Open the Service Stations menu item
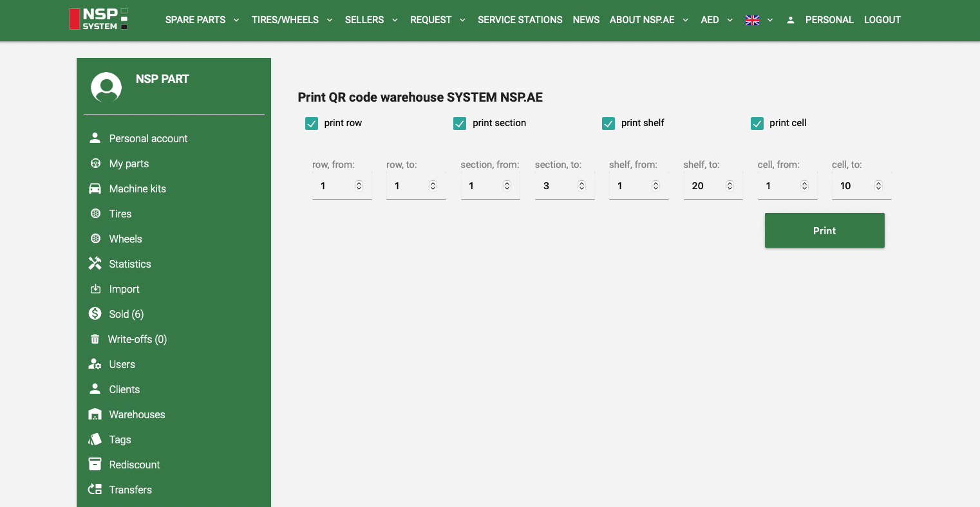Image resolution: width=980 pixels, height=507 pixels. [520, 20]
